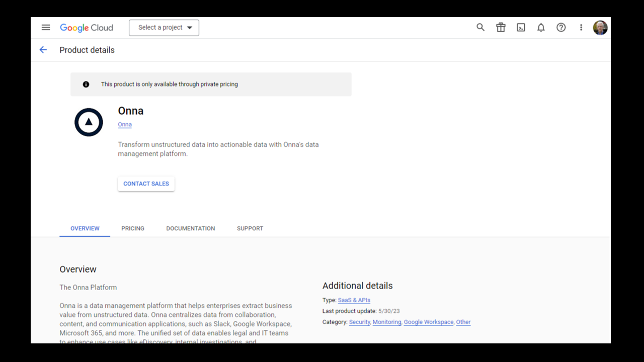Click the CONTACT SALES button
Screen dimensions: 644x362
146,184
